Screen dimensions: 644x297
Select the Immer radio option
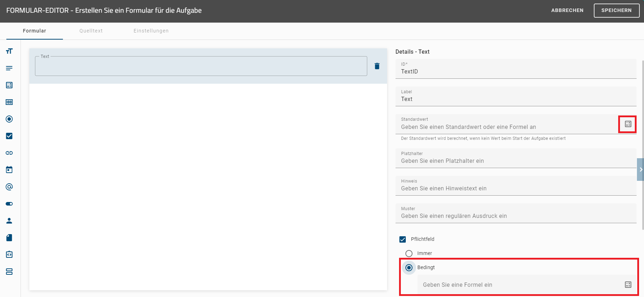(x=409, y=254)
